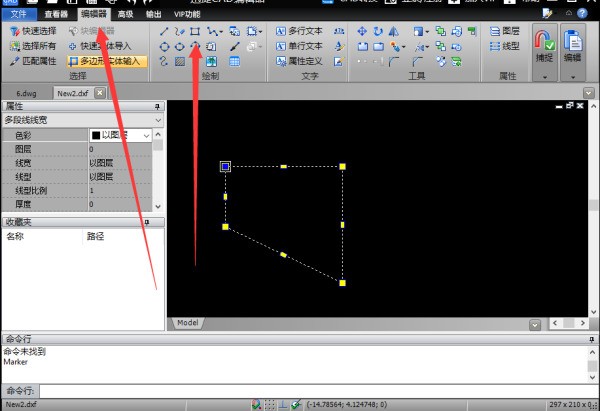Pin the 收藏夹 favorites panel
Image resolution: width=600 pixels, height=411 pixels.
[x=147, y=222]
